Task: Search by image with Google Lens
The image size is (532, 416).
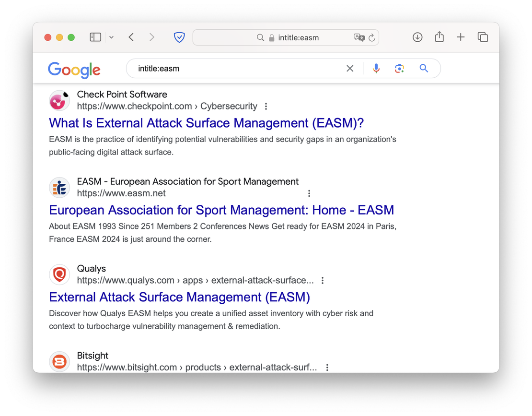Action: click(400, 69)
